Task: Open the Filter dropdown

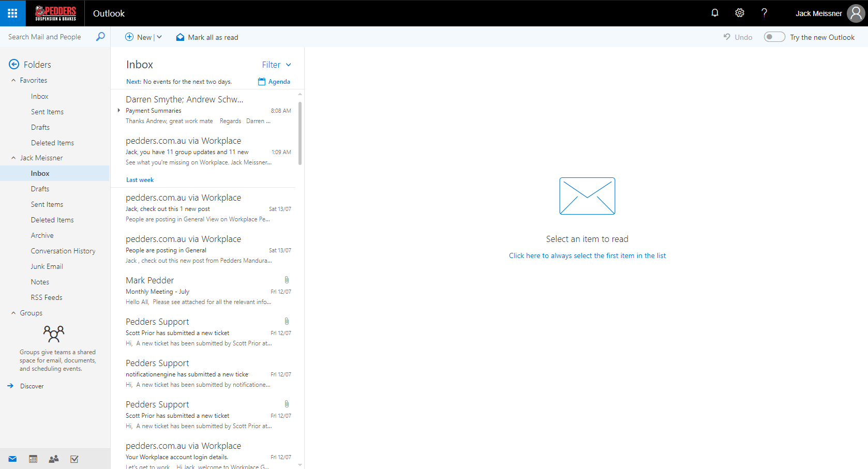Action: click(276, 65)
